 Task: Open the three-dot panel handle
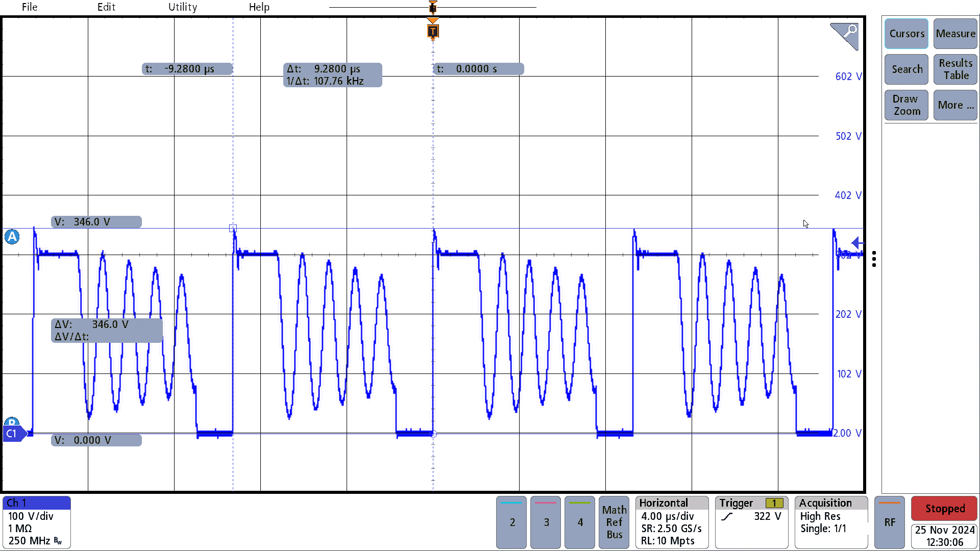pos(874,259)
